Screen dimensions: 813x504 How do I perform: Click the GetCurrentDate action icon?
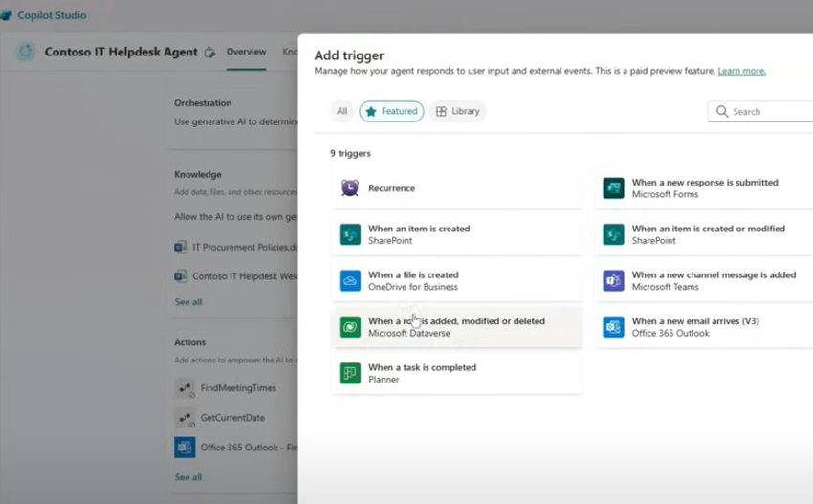pyautogui.click(x=185, y=417)
